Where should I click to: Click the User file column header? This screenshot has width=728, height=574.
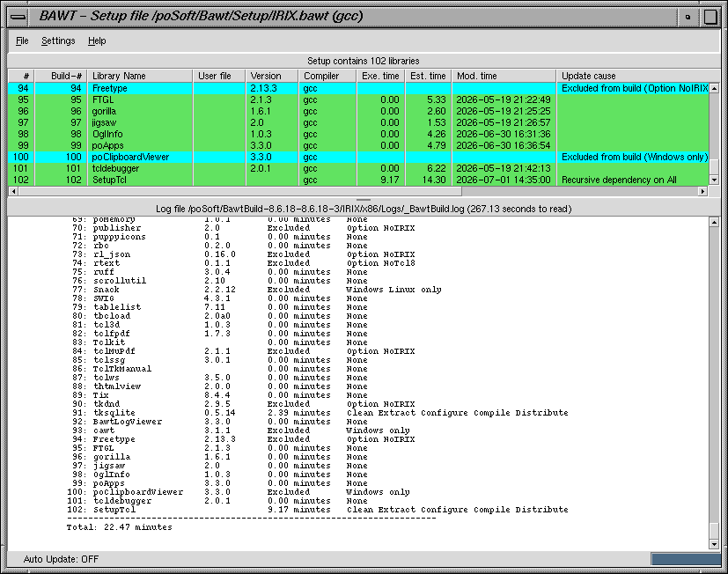pyautogui.click(x=218, y=76)
